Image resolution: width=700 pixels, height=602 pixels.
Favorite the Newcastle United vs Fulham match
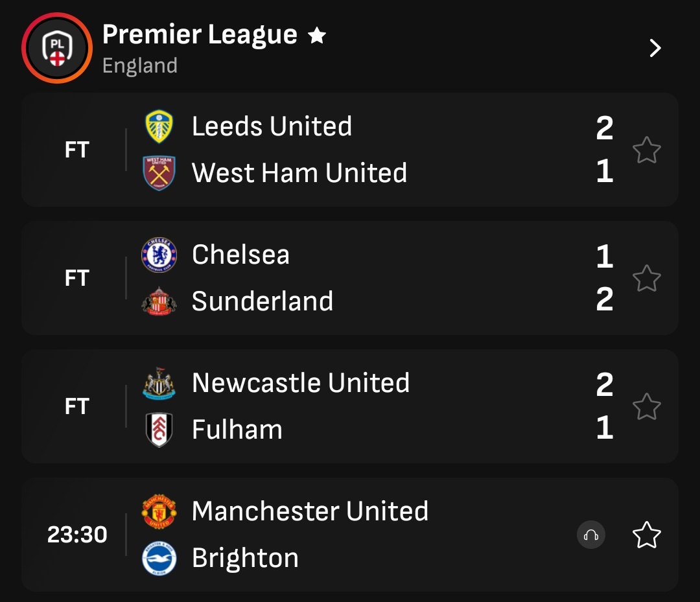[x=646, y=407]
